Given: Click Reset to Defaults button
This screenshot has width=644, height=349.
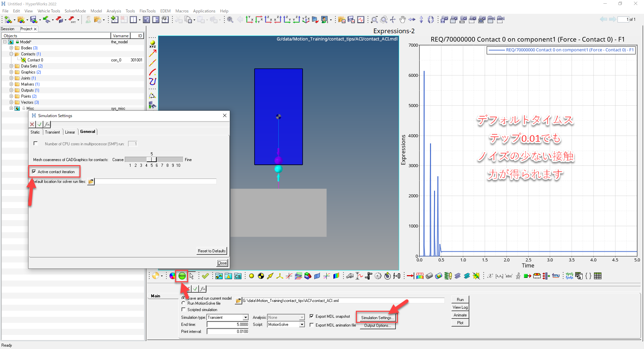Looking at the screenshot, I should (212, 251).
